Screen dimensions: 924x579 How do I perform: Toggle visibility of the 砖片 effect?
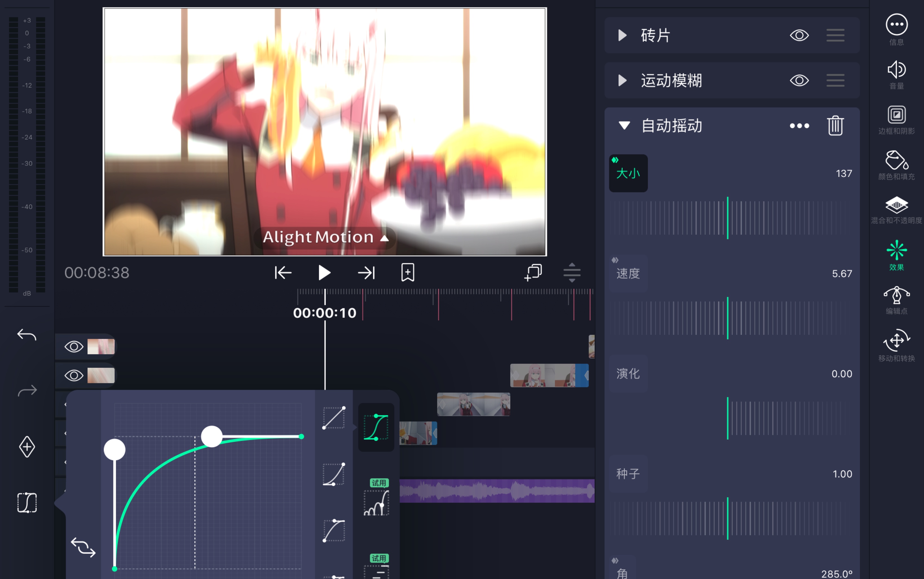(799, 35)
